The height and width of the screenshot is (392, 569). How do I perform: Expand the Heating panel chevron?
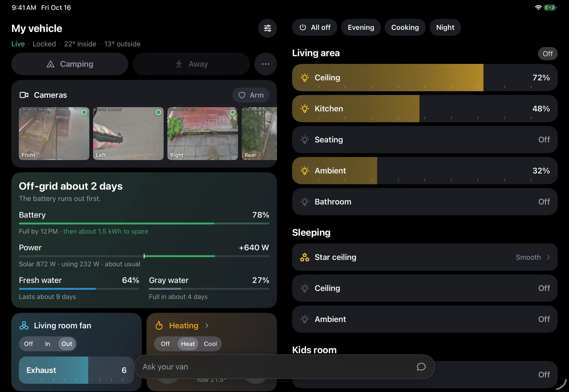(x=207, y=326)
